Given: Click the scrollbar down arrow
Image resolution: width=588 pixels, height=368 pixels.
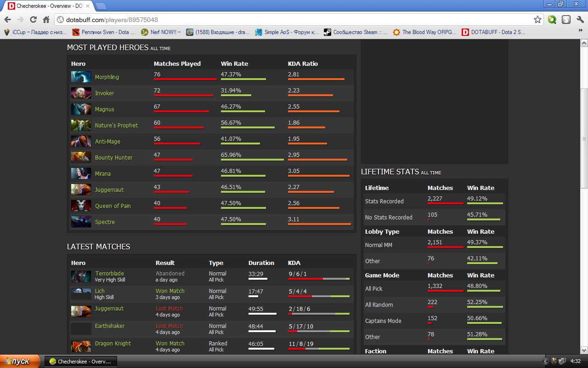Looking at the screenshot, I should click(584, 351).
